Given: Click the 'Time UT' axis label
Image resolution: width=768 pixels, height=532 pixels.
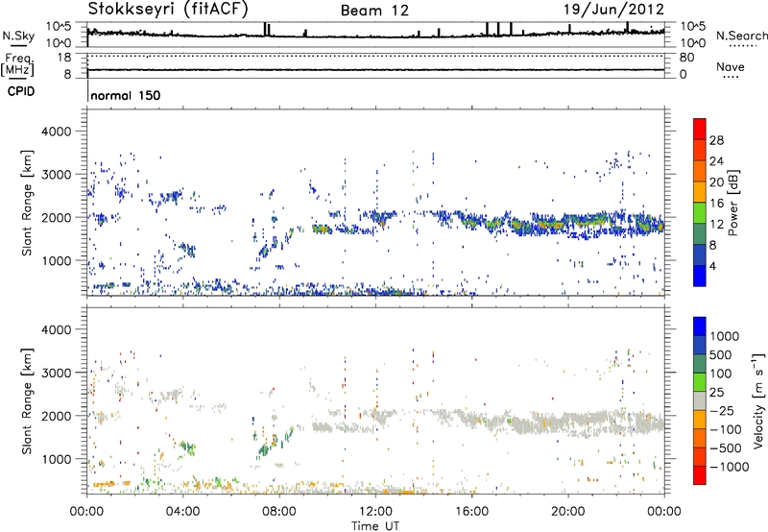Looking at the screenshot, I should [x=375, y=526].
